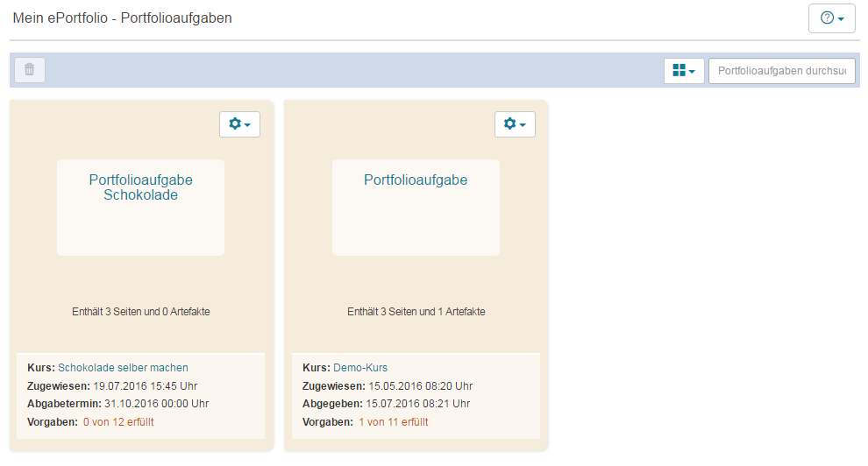Click the 1 von 11 erfüllt status
This screenshot has height=466, width=868.
tap(393, 422)
